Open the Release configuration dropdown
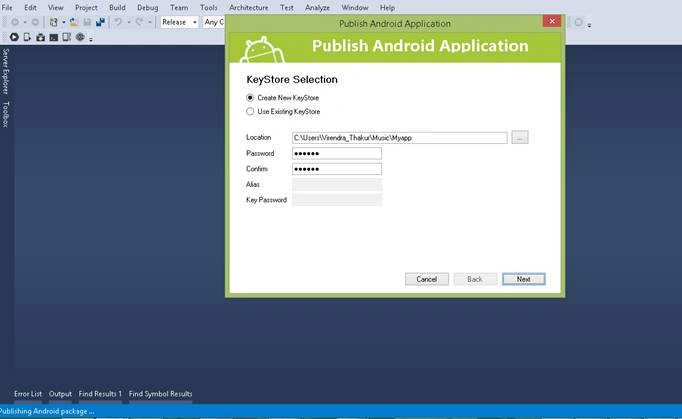Screen dimensions: 682x419 point(179,22)
